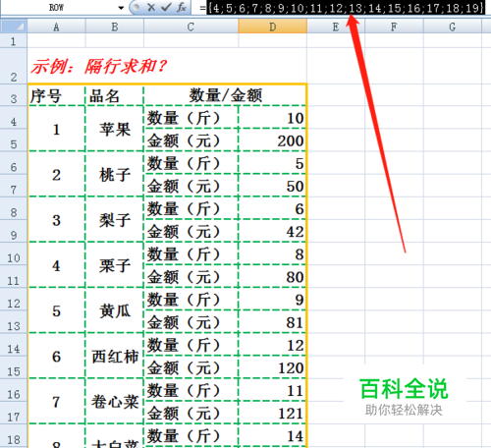Click the cell with value 42

pyautogui.click(x=272, y=231)
